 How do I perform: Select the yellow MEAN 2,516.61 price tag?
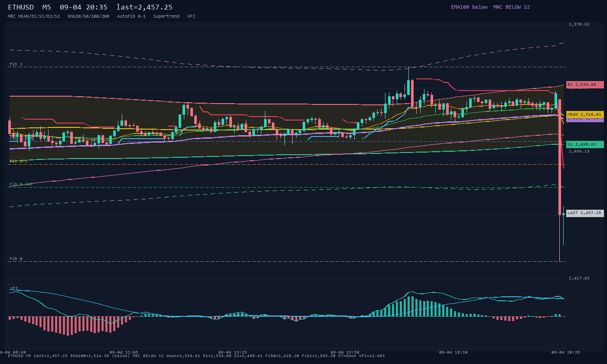pos(585,114)
